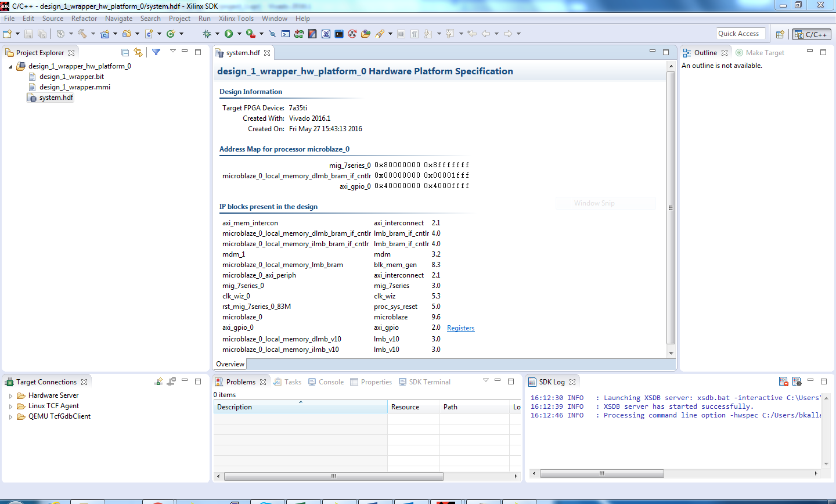Image resolution: width=836 pixels, height=504 pixels.
Task: Open the Xilinx Tools menu
Action: [x=236, y=19]
